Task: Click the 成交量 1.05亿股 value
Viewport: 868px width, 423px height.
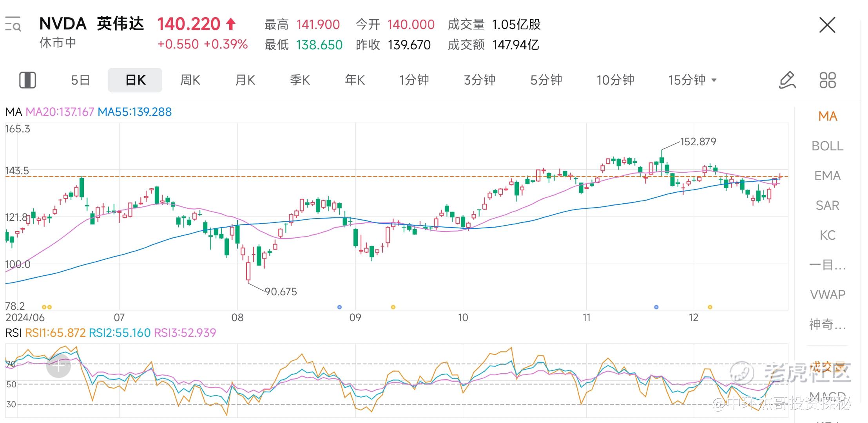Action: tap(516, 25)
